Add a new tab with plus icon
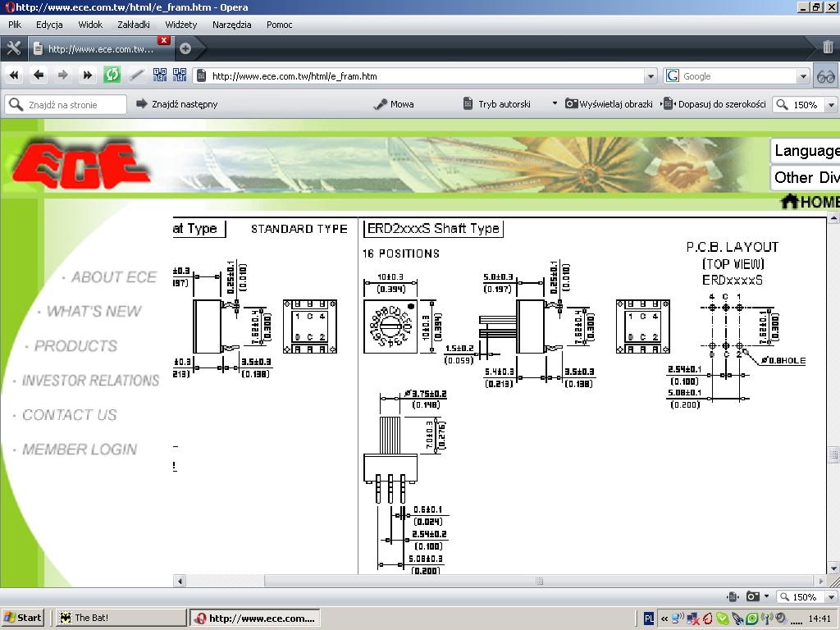The image size is (840, 630). tap(185, 48)
